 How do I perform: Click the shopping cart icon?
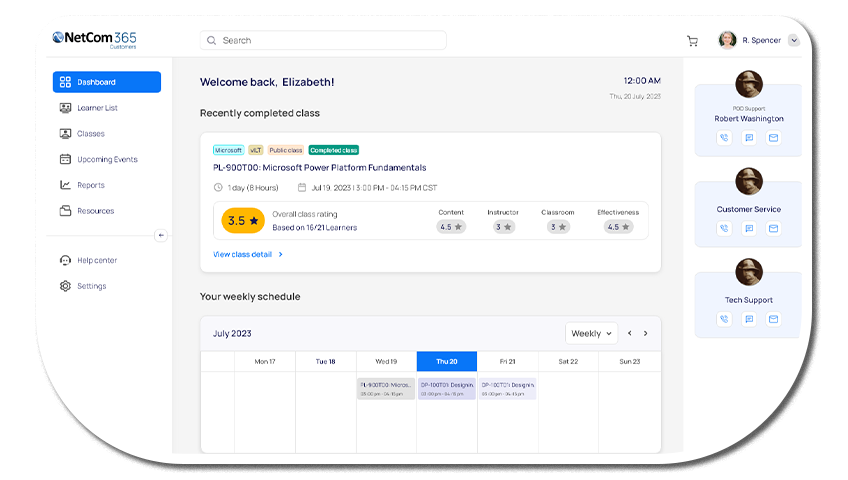[692, 41]
